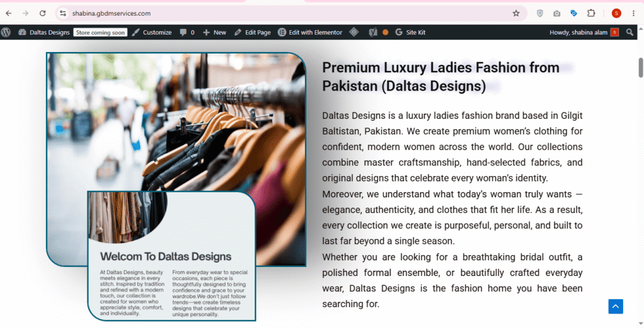
Task: Click the page vertical scrollbar thumb
Action: pos(641,68)
